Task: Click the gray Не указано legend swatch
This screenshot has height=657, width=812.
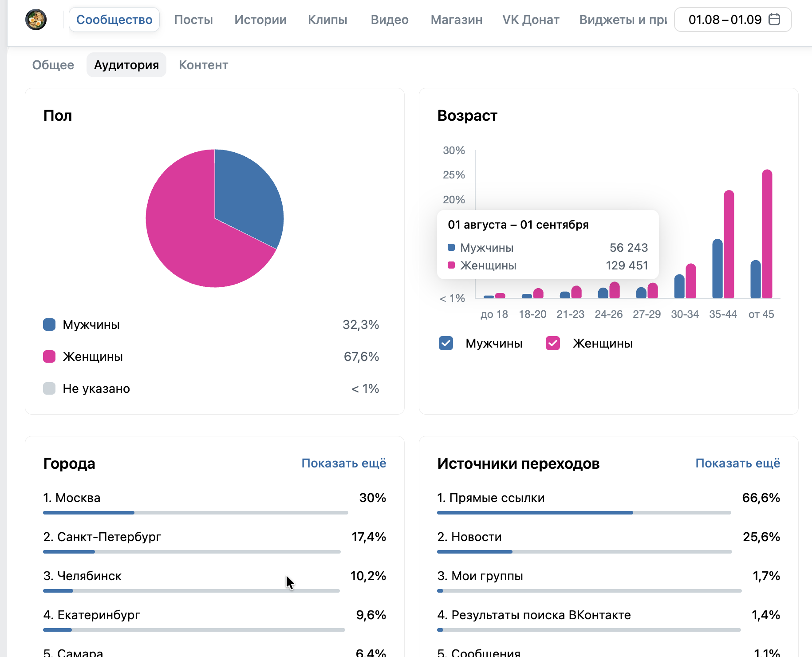Action: (49, 388)
